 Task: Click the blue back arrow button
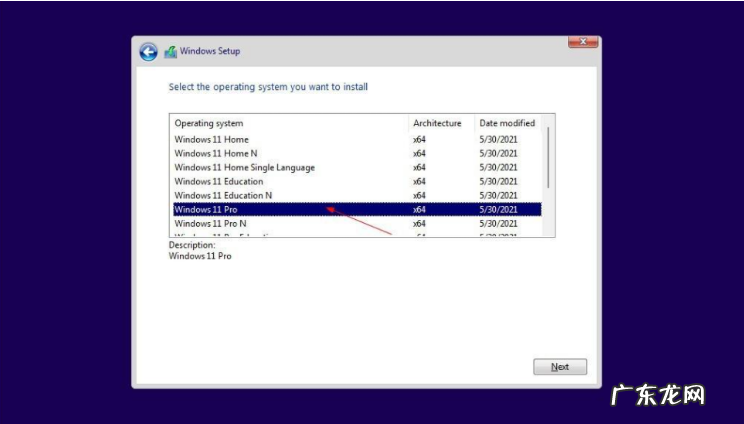click(x=149, y=52)
